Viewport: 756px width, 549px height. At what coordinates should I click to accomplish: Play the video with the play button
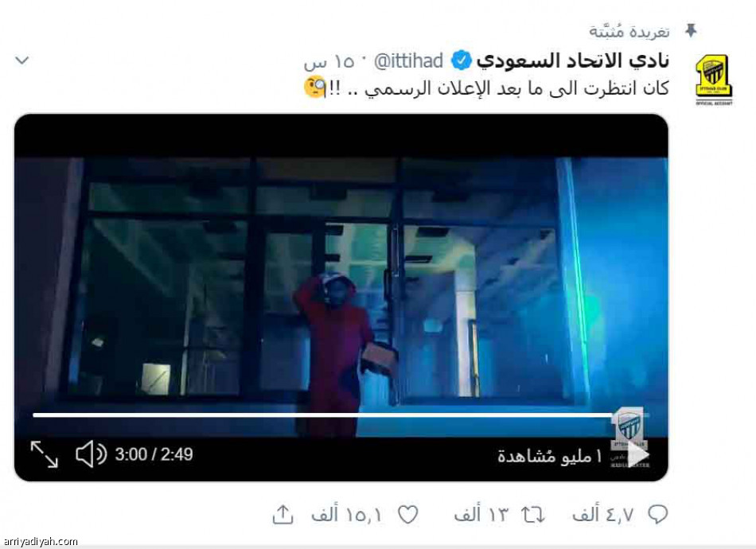click(x=637, y=454)
